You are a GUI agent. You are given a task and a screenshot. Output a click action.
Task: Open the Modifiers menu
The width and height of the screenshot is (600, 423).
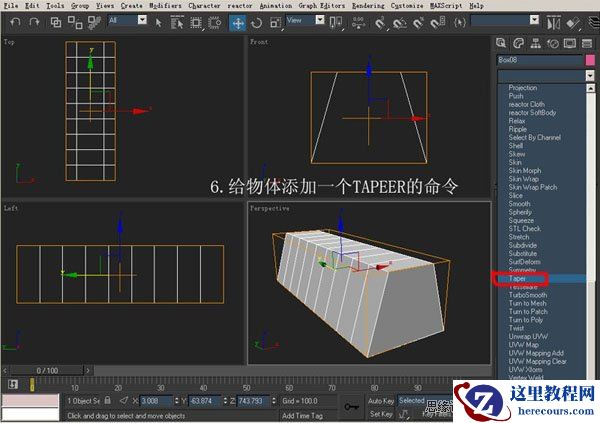point(165,5)
